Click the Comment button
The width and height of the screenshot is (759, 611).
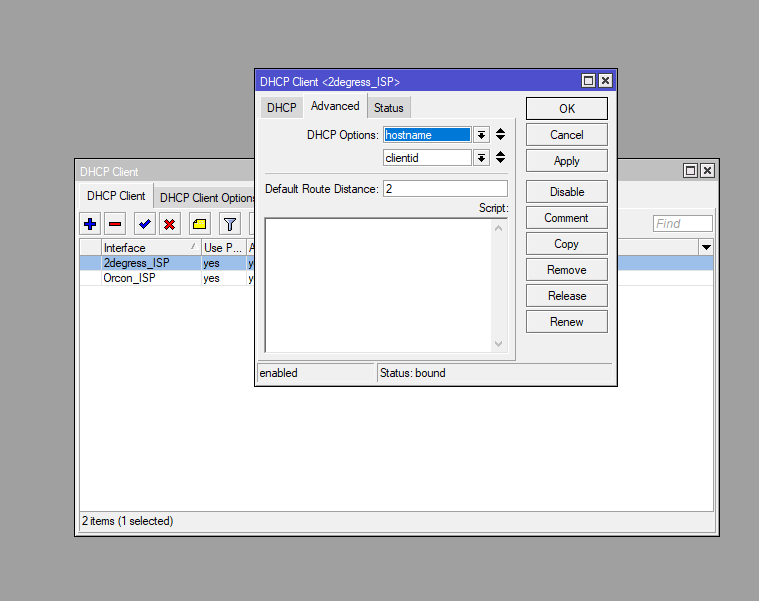coord(567,218)
